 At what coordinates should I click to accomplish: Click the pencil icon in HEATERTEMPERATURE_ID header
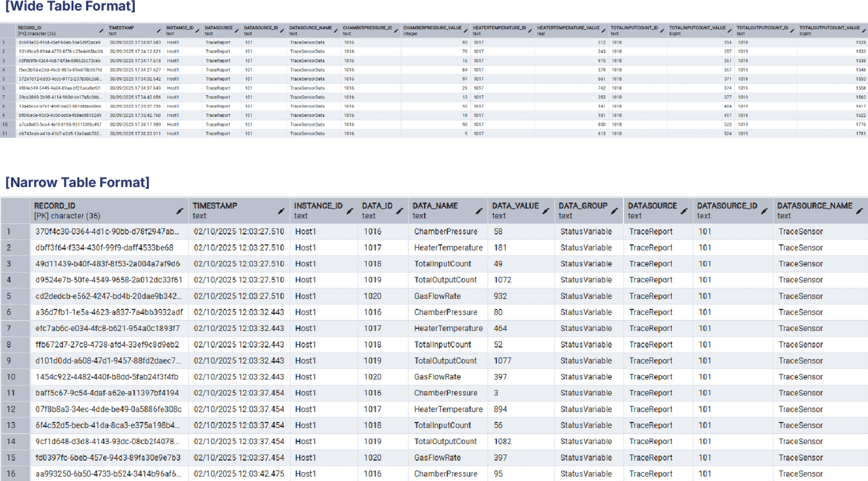(530, 31)
